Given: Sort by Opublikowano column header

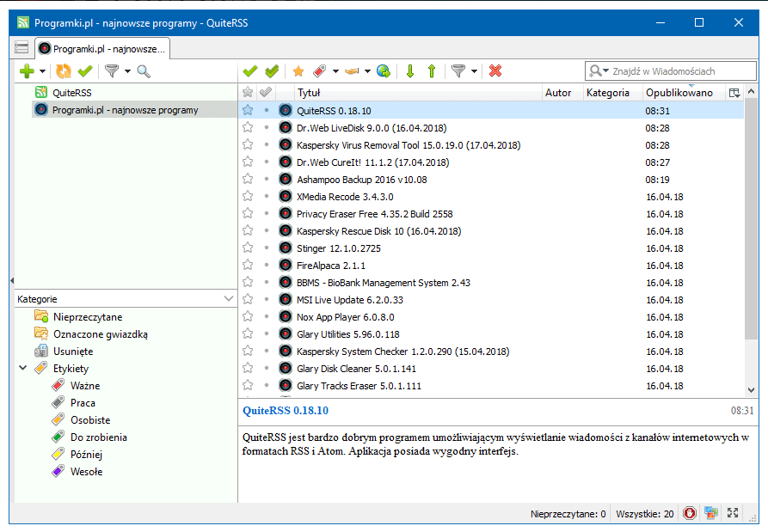Looking at the screenshot, I should pyautogui.click(x=684, y=93).
